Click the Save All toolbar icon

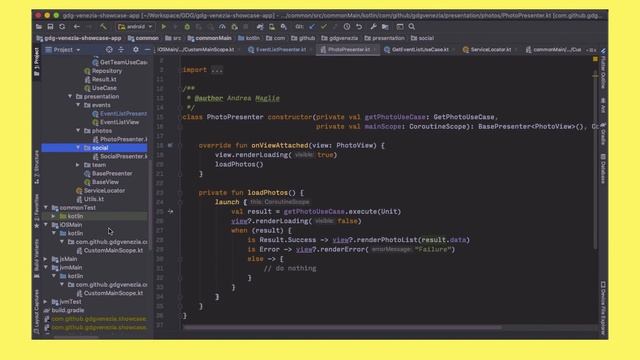point(50,27)
